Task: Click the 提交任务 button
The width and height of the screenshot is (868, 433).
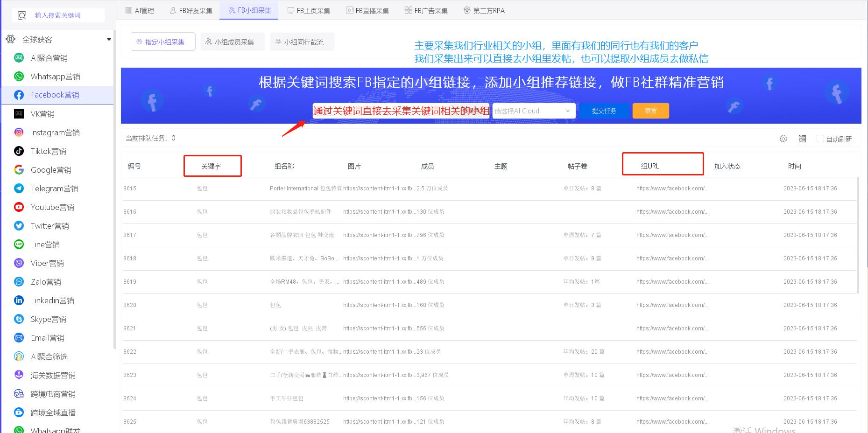Action: (x=604, y=111)
